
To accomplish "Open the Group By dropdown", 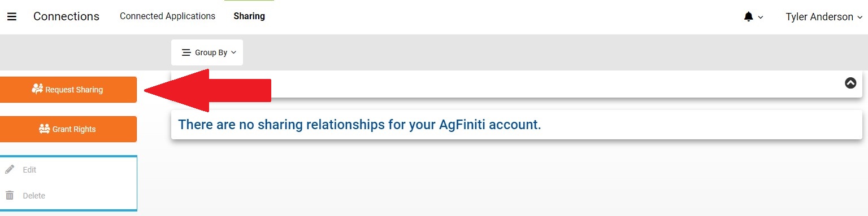I will coord(207,52).
